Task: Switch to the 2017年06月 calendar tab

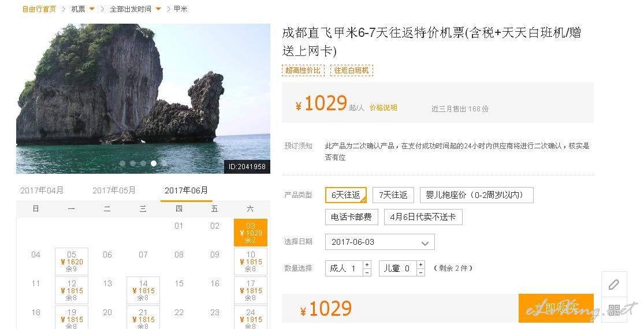Action: 186,190
